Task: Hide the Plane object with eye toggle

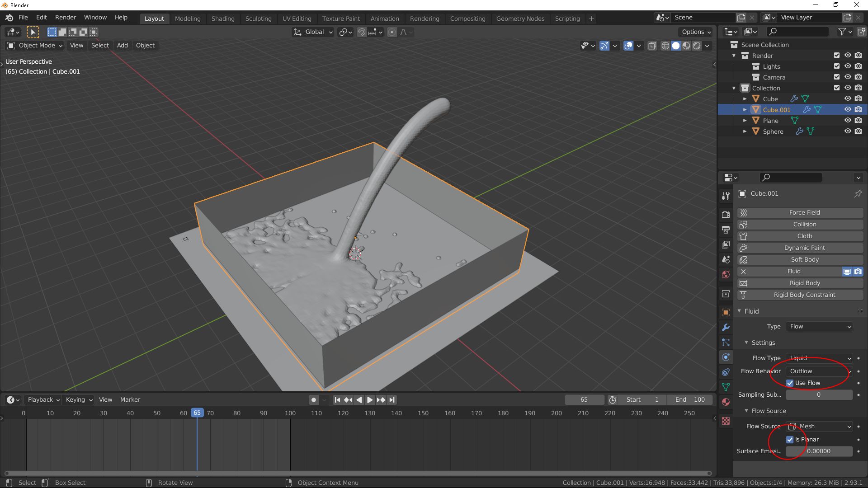Action: pos(848,120)
